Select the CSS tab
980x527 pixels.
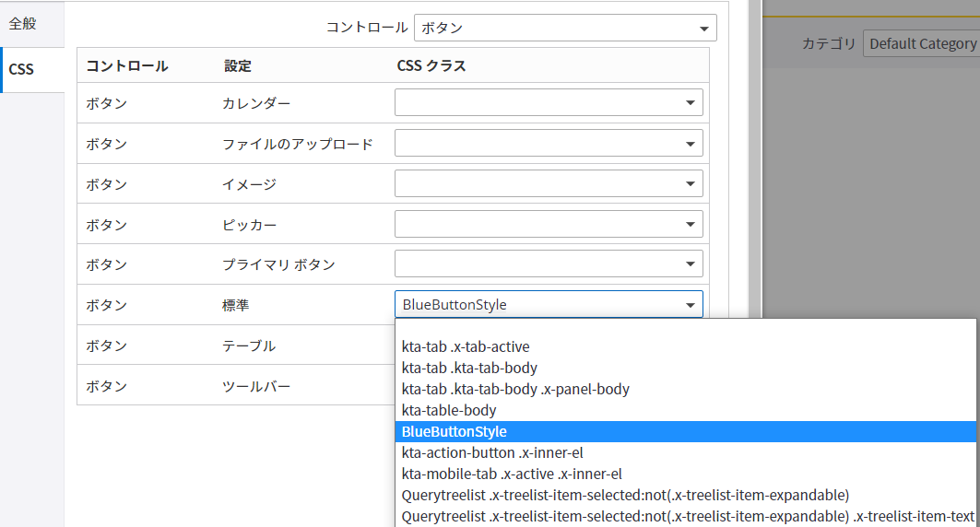coord(21,69)
